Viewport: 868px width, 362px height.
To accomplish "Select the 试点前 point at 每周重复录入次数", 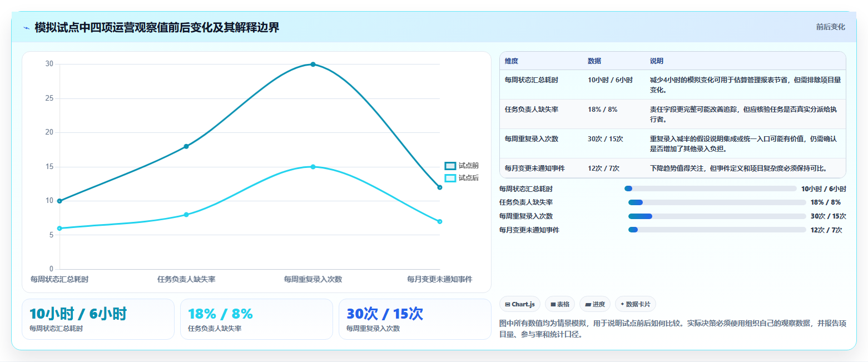I will click(x=313, y=65).
